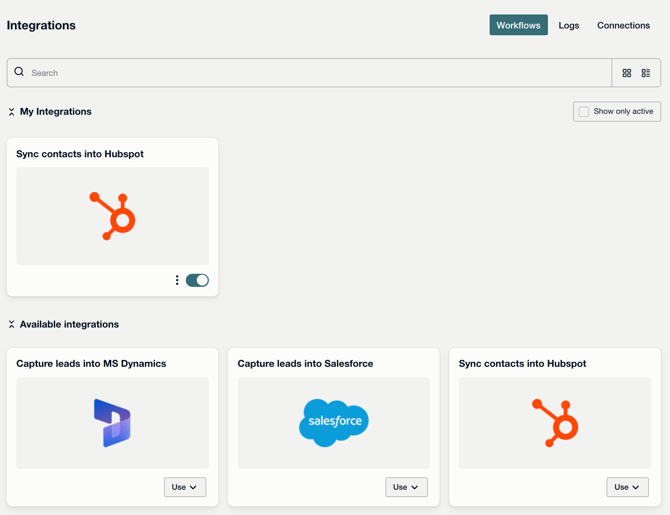Click the MS Dynamics logo thumbnail
Viewport: 670px width, 515px height.
(x=112, y=423)
